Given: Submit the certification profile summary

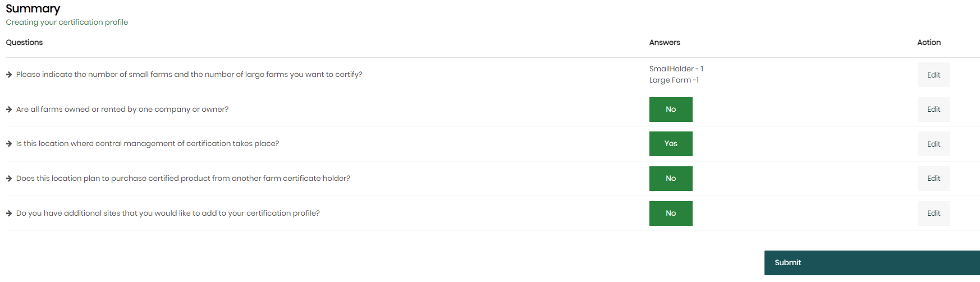Looking at the screenshot, I should tap(872, 263).
